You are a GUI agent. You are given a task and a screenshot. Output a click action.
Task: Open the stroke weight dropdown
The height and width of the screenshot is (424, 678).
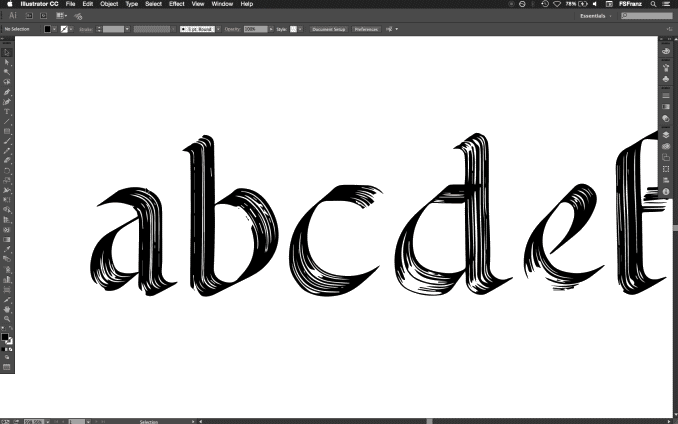pyautogui.click(x=127, y=29)
